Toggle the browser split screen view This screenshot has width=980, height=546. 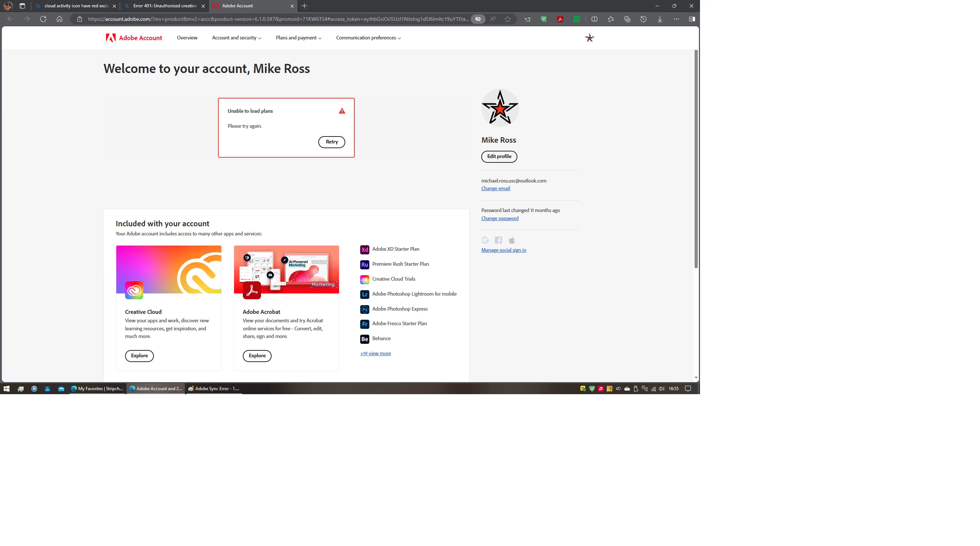594,19
